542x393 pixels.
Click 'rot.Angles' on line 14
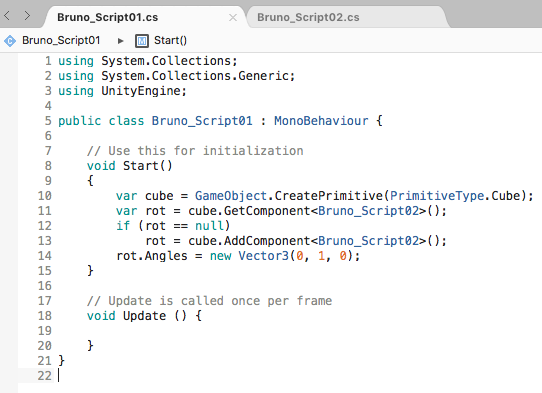[x=152, y=256]
